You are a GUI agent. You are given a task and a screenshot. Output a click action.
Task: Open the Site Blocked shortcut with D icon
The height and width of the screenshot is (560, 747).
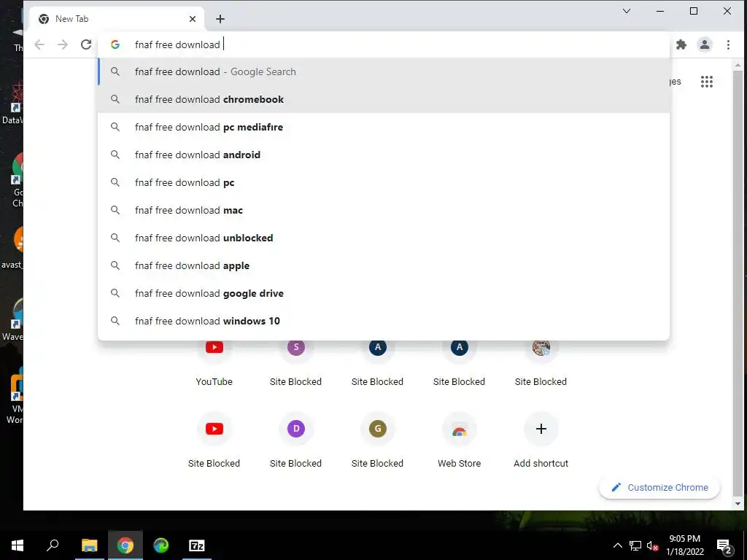click(x=296, y=438)
